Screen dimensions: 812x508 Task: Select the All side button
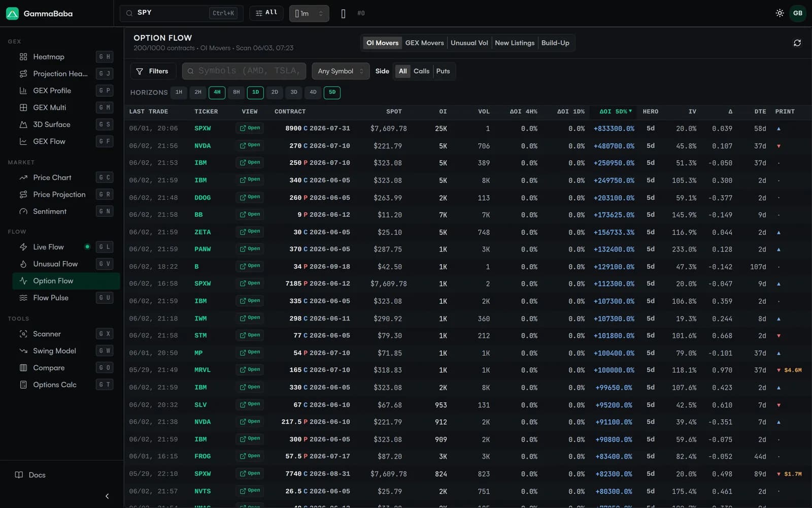click(x=403, y=71)
